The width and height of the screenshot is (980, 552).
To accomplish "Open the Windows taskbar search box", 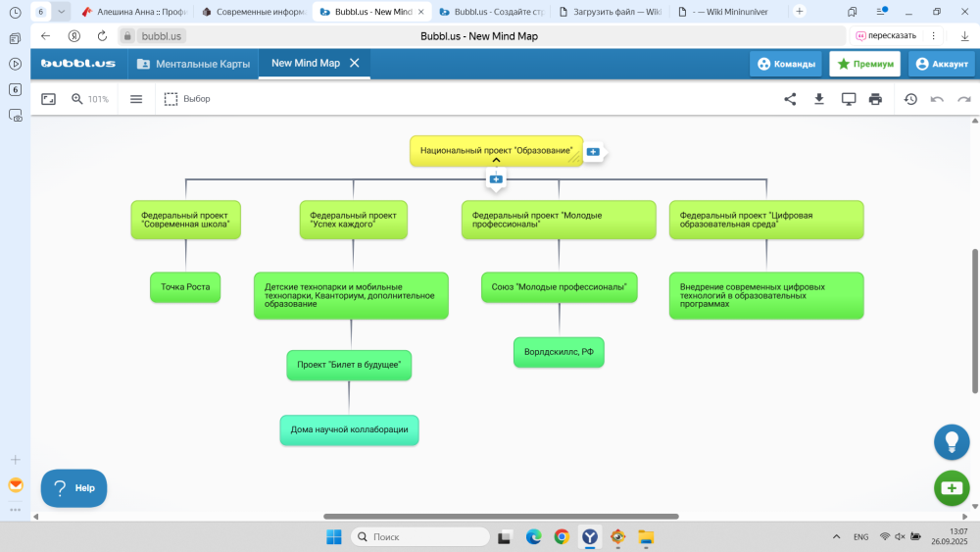I will (x=419, y=537).
